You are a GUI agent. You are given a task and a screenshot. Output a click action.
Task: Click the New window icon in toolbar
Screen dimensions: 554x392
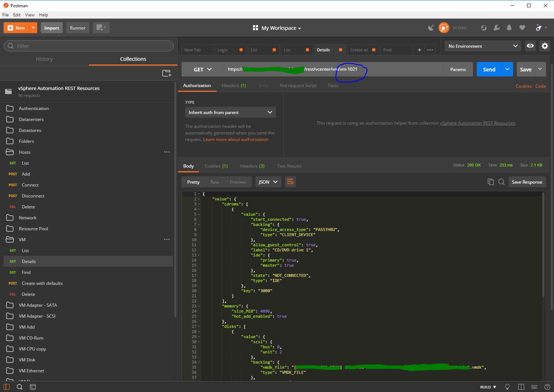(x=101, y=28)
